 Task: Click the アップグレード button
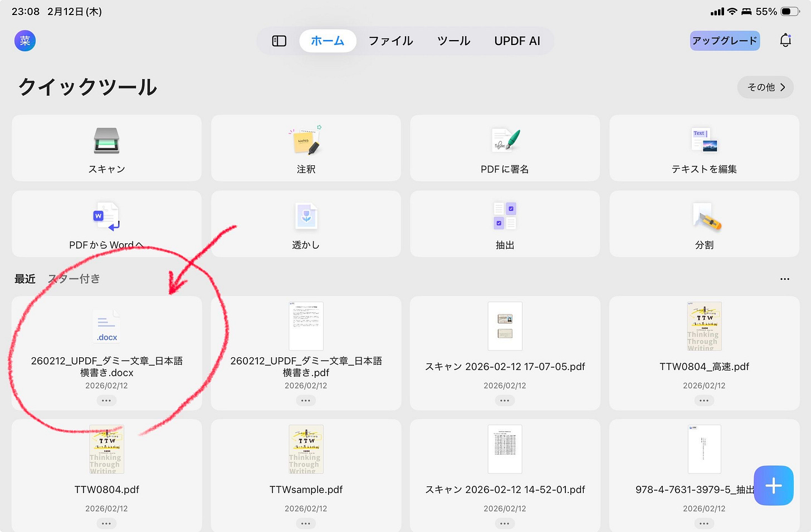click(x=725, y=41)
